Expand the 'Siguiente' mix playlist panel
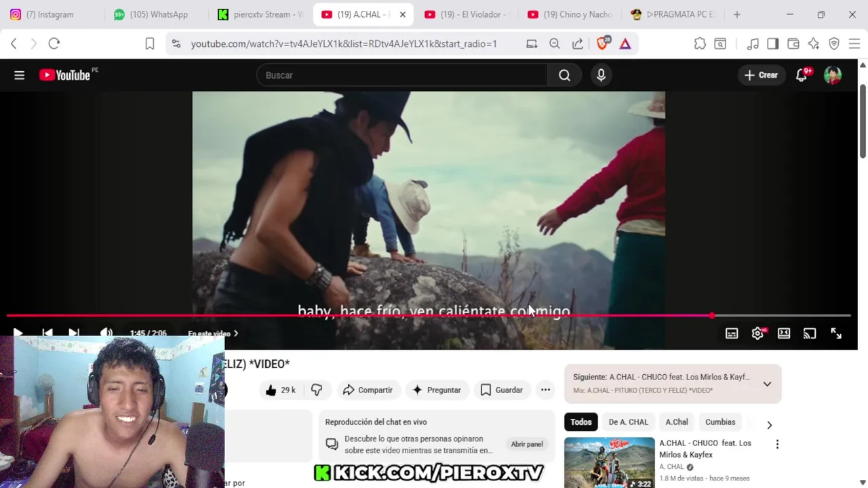The height and width of the screenshot is (488, 868). point(767,384)
